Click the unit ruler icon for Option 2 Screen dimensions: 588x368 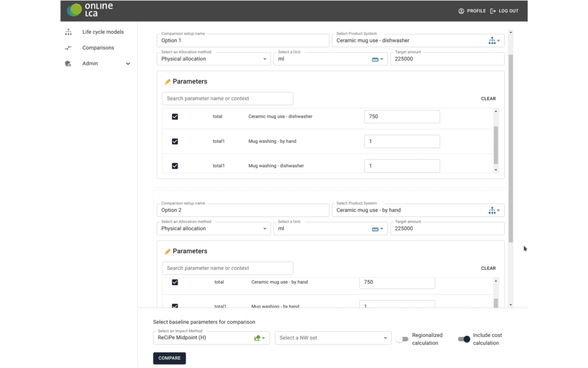click(375, 229)
